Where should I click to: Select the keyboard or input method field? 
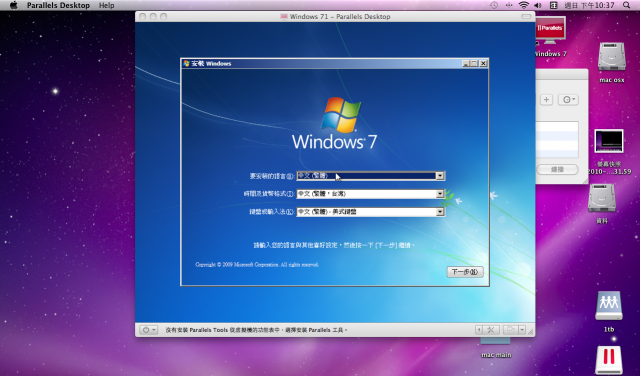[371, 212]
